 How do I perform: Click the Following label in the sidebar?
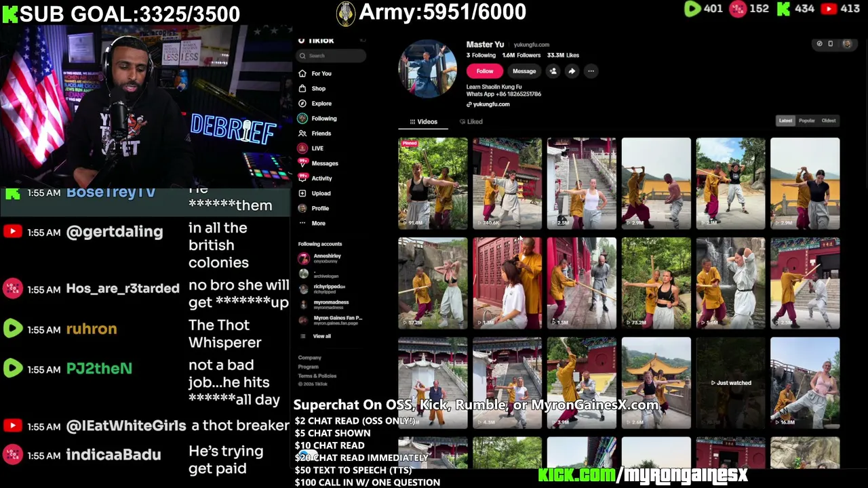tap(324, 119)
